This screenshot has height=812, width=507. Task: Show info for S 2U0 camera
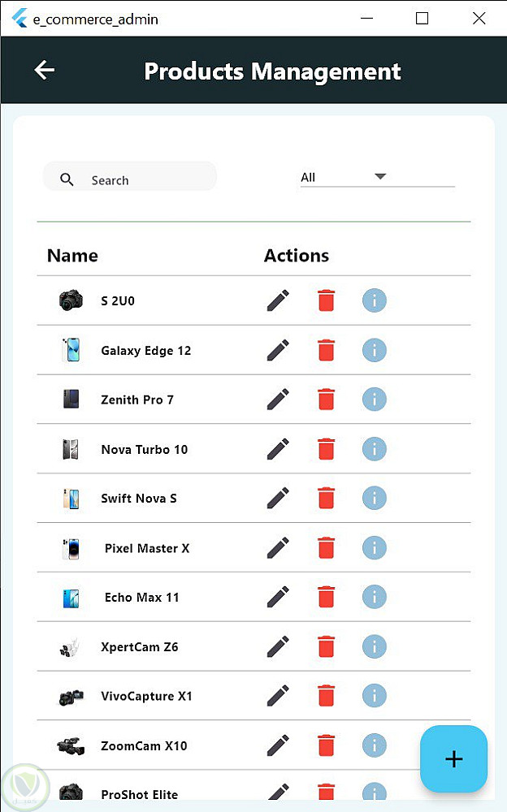coord(374,300)
